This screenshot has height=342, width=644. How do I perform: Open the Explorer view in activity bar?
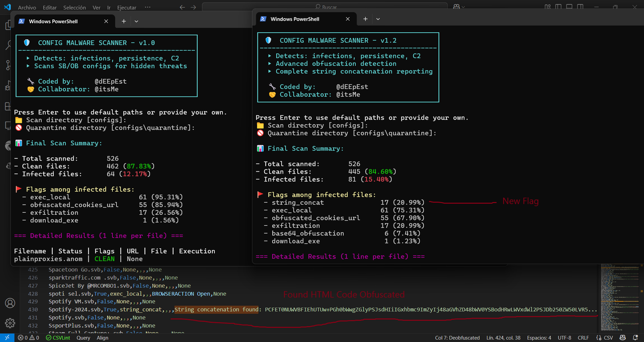8,25
